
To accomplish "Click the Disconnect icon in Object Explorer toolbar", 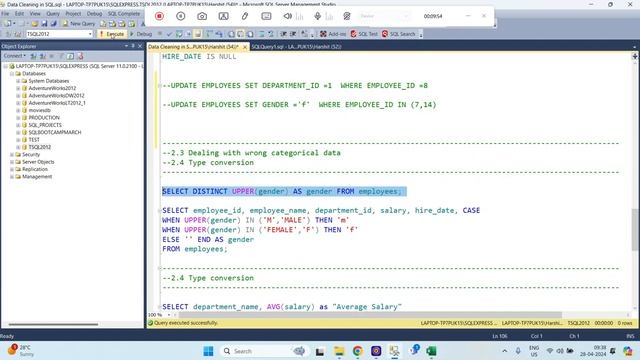I will pos(42,56).
